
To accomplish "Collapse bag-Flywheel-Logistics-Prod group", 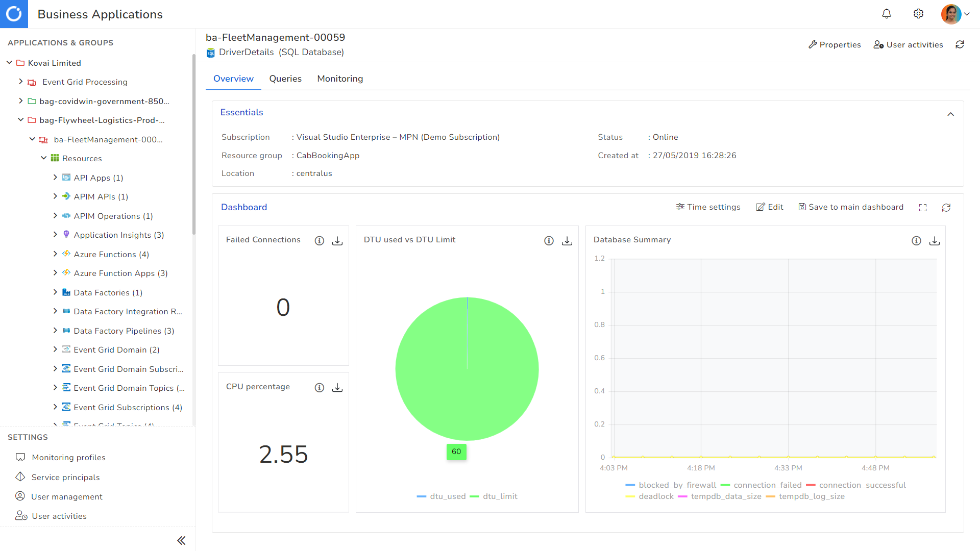I will (x=20, y=120).
